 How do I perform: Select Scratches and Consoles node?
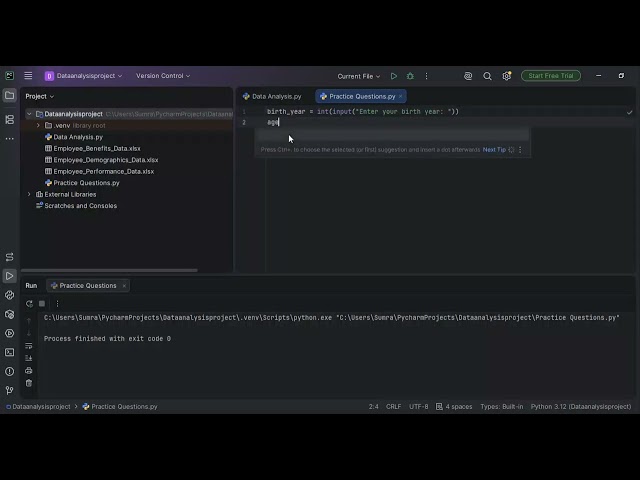(x=76, y=206)
